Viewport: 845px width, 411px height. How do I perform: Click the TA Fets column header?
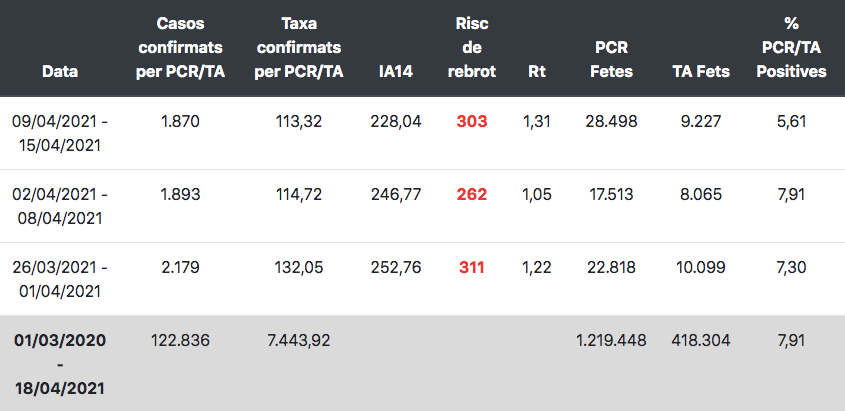pos(701,71)
